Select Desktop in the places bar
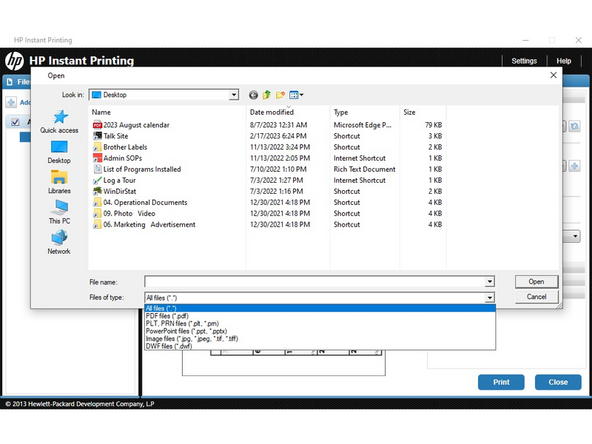The height and width of the screenshot is (444, 592). (59, 152)
